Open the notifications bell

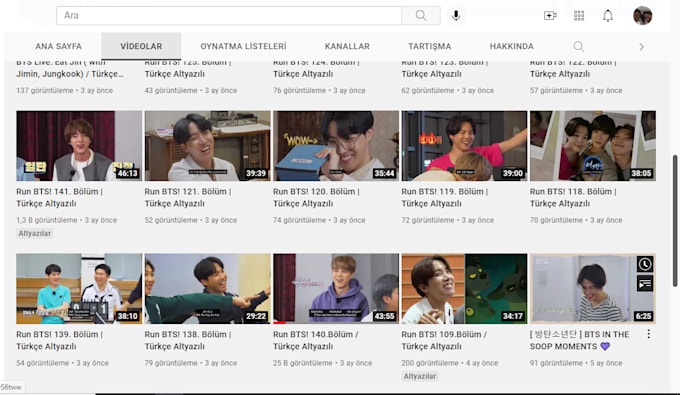pyautogui.click(x=608, y=16)
